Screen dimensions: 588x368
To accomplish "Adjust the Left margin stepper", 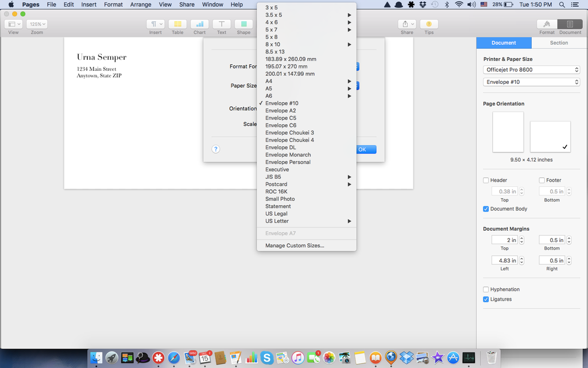I will (521, 260).
